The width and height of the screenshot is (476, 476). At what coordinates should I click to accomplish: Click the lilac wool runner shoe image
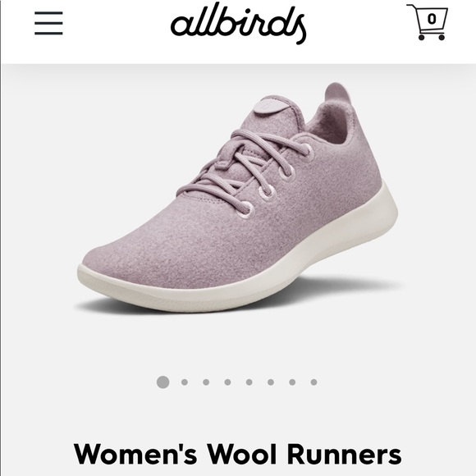click(x=238, y=197)
